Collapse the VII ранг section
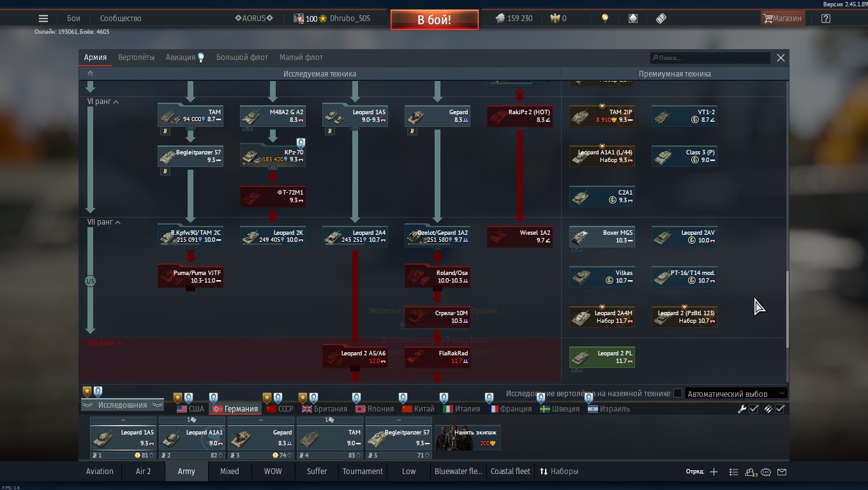 click(104, 222)
